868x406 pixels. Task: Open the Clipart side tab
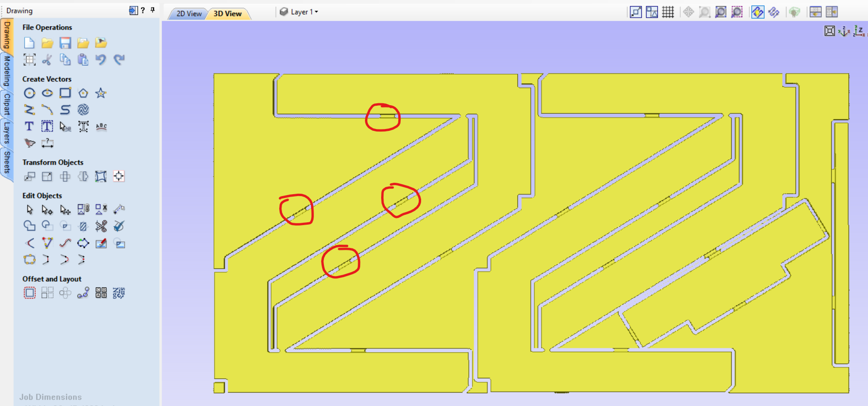pyautogui.click(x=7, y=104)
